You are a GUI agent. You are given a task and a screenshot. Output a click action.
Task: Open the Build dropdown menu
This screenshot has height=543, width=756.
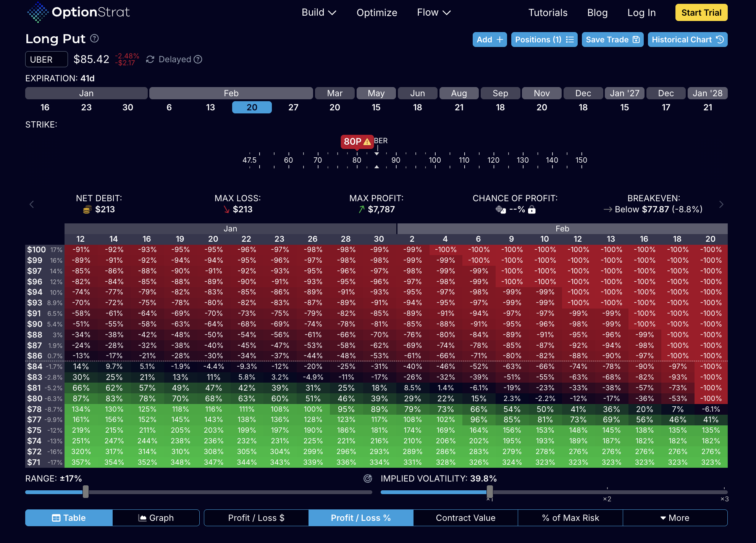coord(318,13)
